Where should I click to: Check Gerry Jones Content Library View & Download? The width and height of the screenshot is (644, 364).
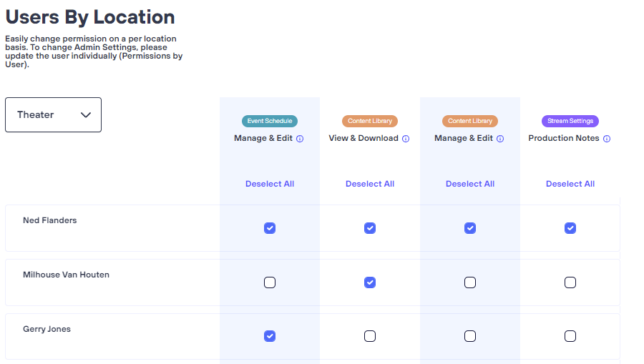coord(370,336)
